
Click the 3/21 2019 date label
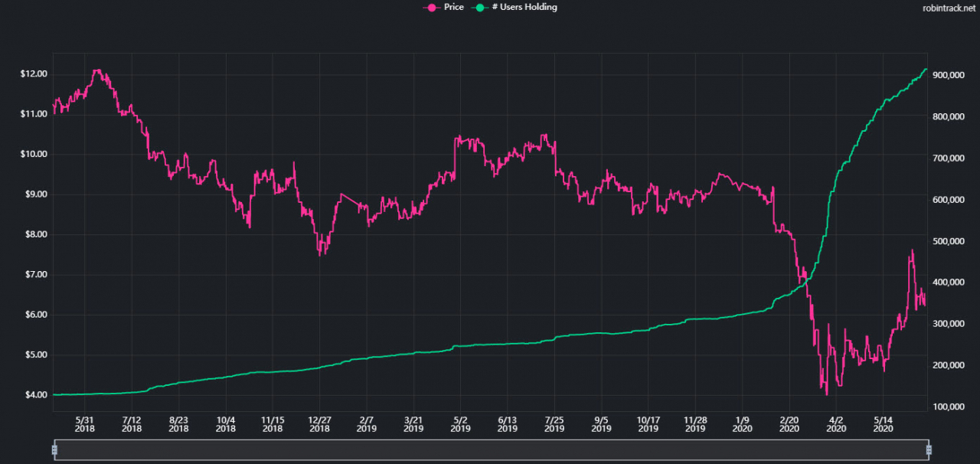413,424
